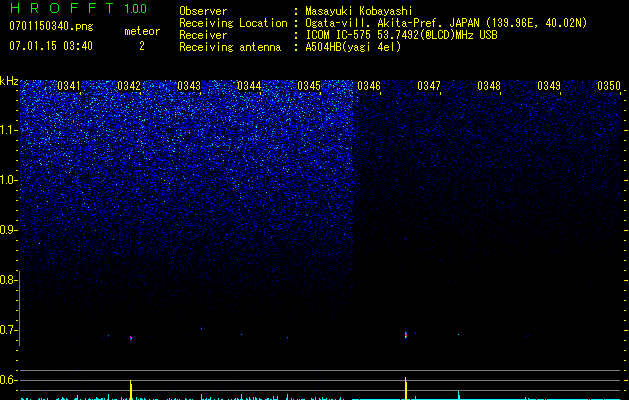Click the meteor count value 2
This screenshot has width=629, height=400.
(142, 46)
